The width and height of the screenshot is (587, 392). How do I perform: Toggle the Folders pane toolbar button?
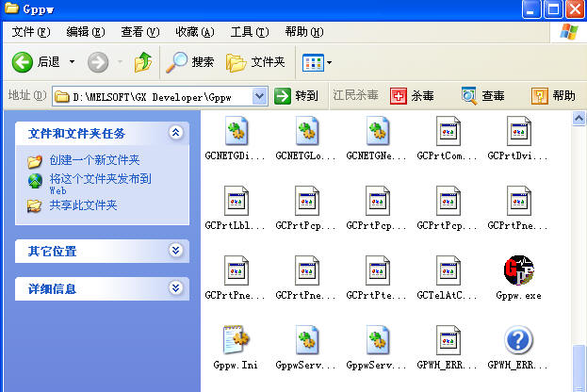(255, 62)
